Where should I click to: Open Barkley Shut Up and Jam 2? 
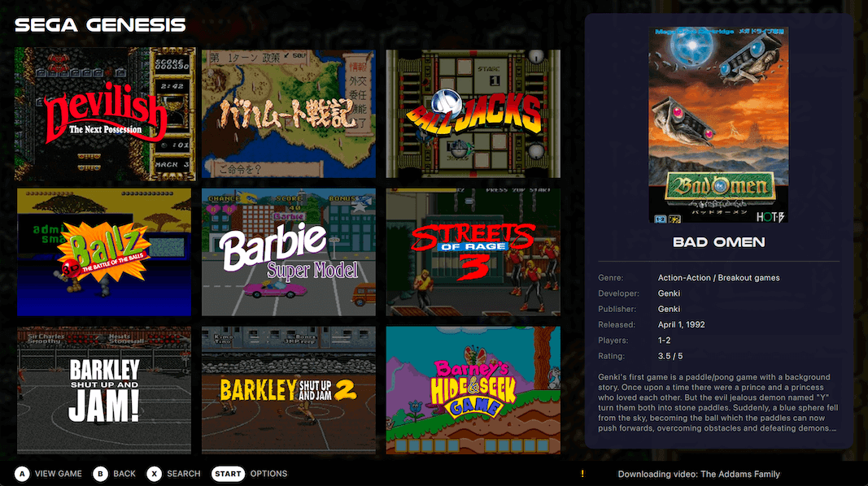pyautogui.click(x=289, y=390)
